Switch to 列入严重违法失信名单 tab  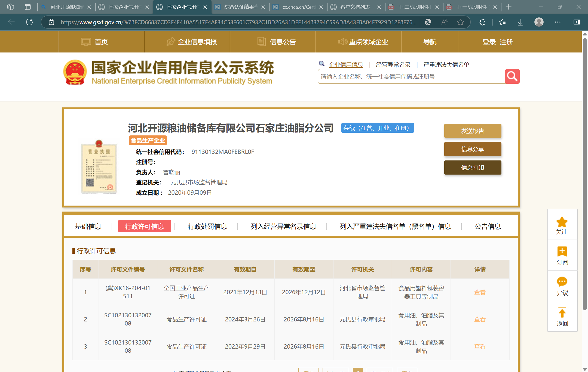coord(395,226)
